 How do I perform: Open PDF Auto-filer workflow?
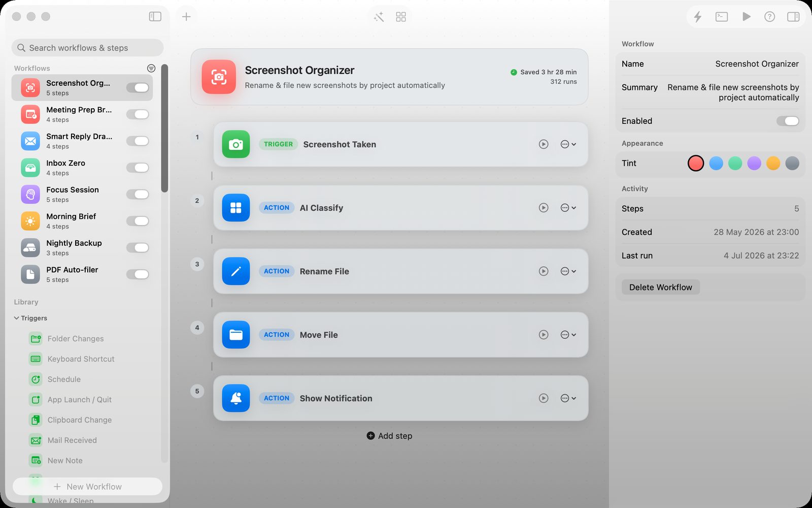[82, 274]
